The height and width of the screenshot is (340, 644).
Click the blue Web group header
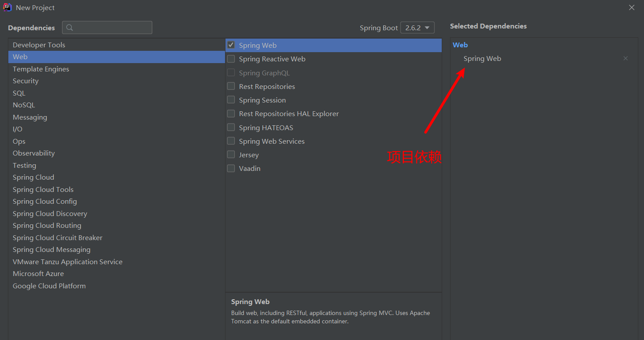point(460,45)
